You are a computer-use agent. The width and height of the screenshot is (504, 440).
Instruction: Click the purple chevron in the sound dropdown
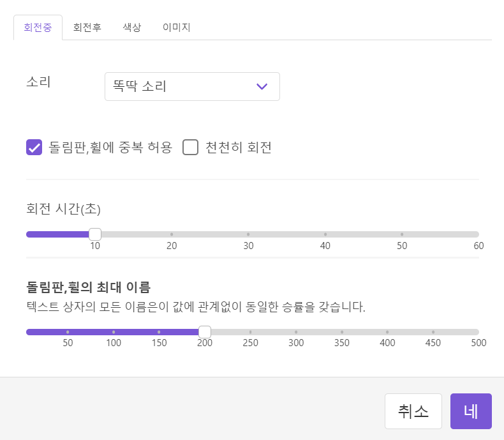click(262, 86)
